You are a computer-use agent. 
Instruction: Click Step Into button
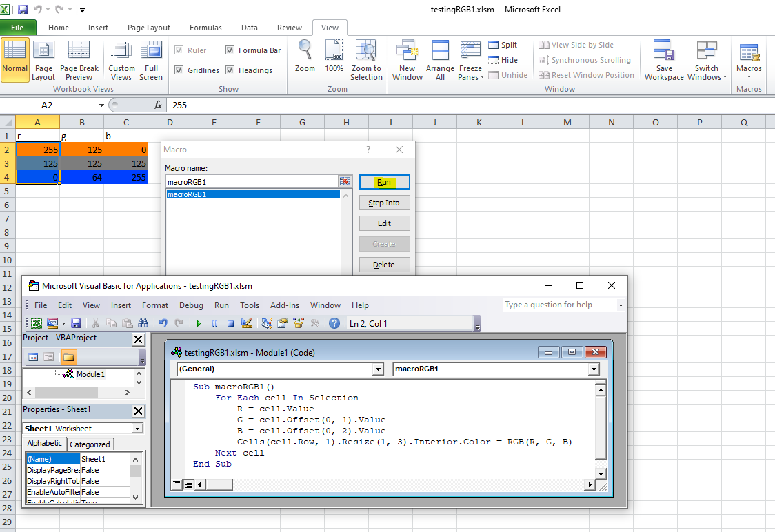pos(384,203)
